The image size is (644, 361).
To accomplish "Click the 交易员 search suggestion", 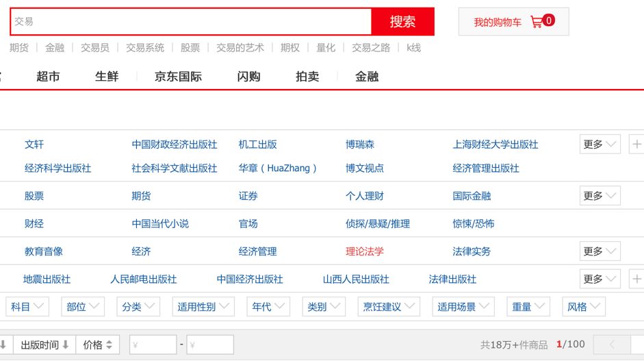I will tap(95, 48).
